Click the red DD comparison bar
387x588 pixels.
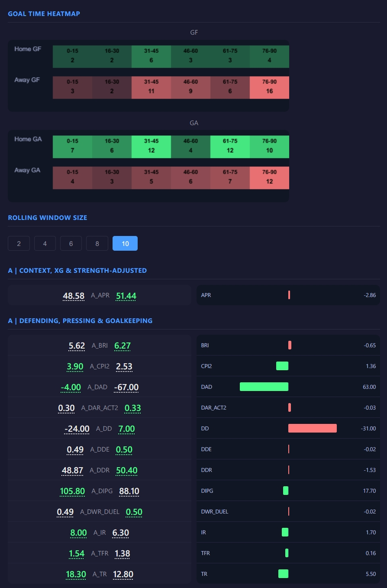pos(313,428)
